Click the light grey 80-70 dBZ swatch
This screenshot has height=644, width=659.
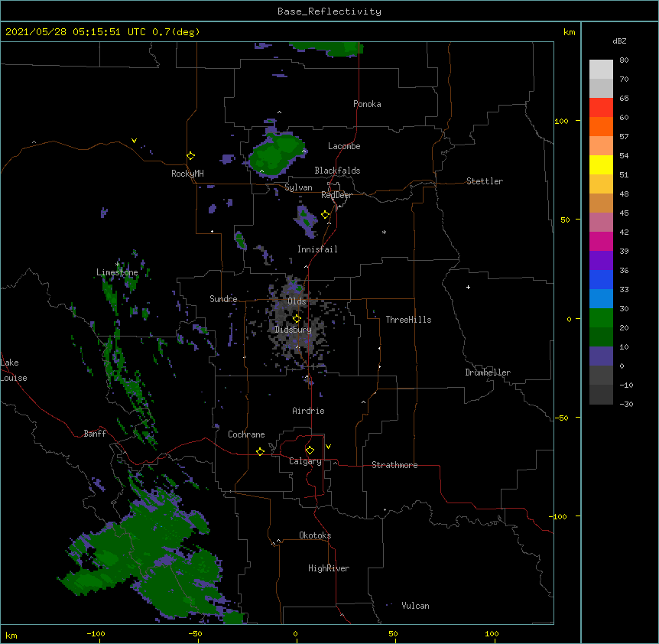click(601, 70)
